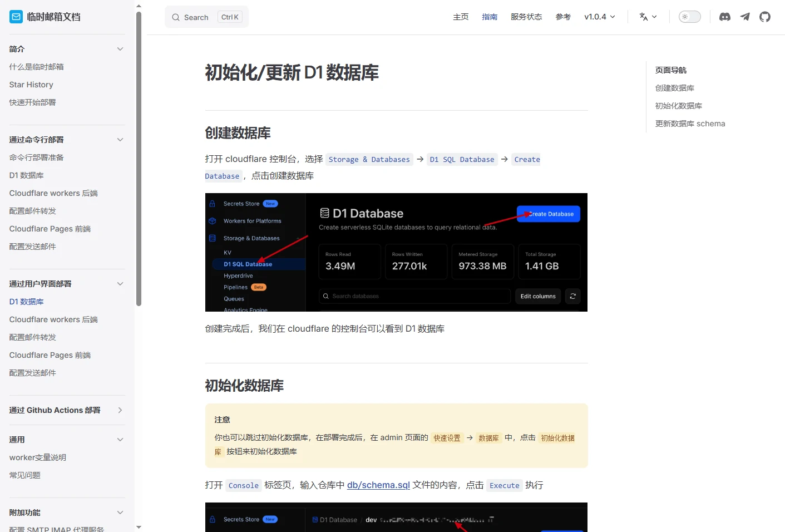Click the Execute inline code text
Image resolution: width=785 pixels, height=532 pixels.
[x=505, y=486]
